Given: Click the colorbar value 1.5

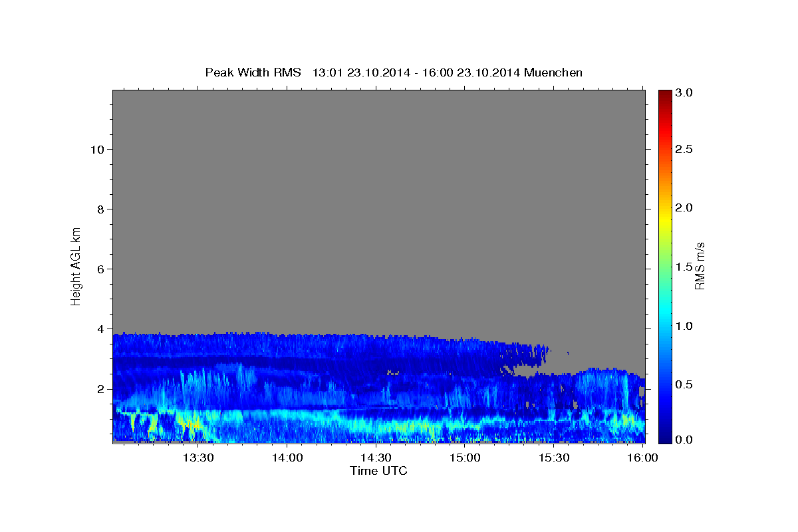Looking at the screenshot, I should tap(684, 267).
